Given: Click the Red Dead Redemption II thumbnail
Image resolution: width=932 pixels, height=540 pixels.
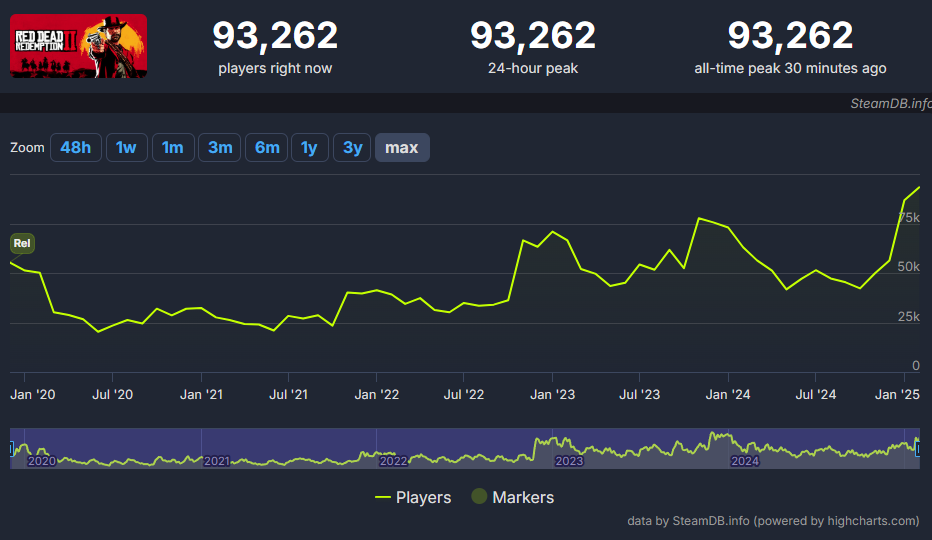Looking at the screenshot, I should pos(78,46).
